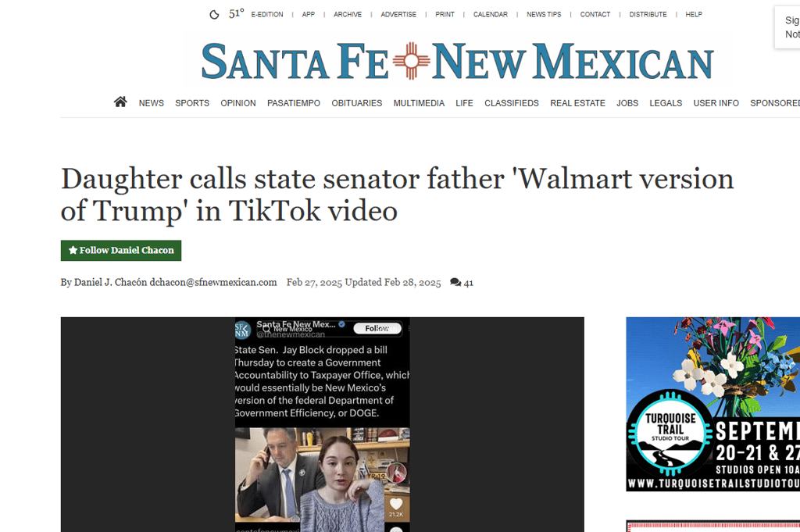This screenshot has width=800, height=532.
Task: Click the TikTok SFNM profile avatar
Action: point(242,330)
